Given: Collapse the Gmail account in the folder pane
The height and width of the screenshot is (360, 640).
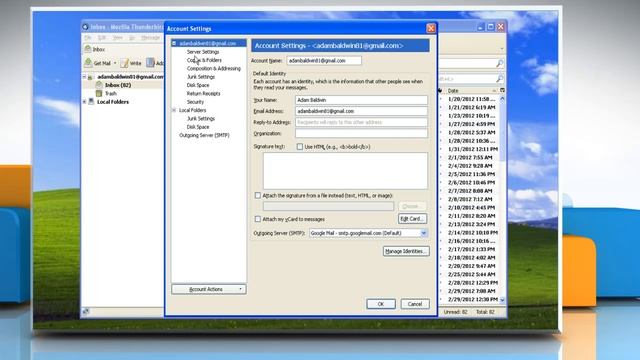Looking at the screenshot, I should point(84,77).
